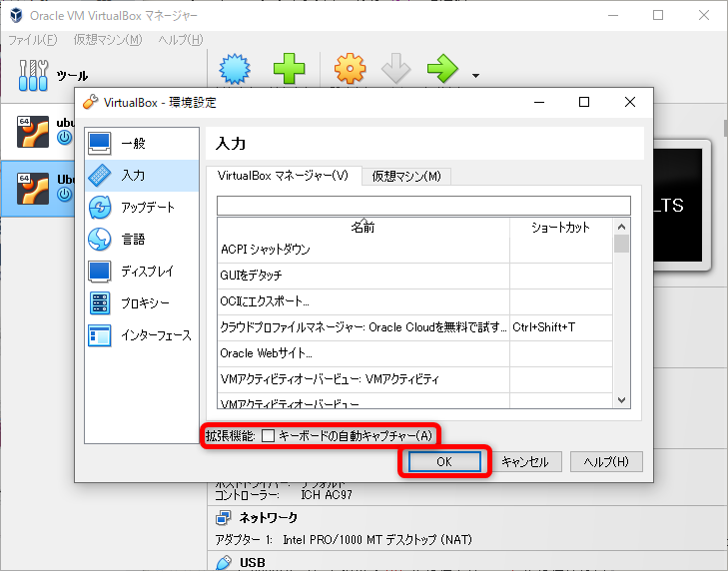728x571 pixels.
Task: Switch to 仮想マシン(M) tab
Action: click(406, 177)
